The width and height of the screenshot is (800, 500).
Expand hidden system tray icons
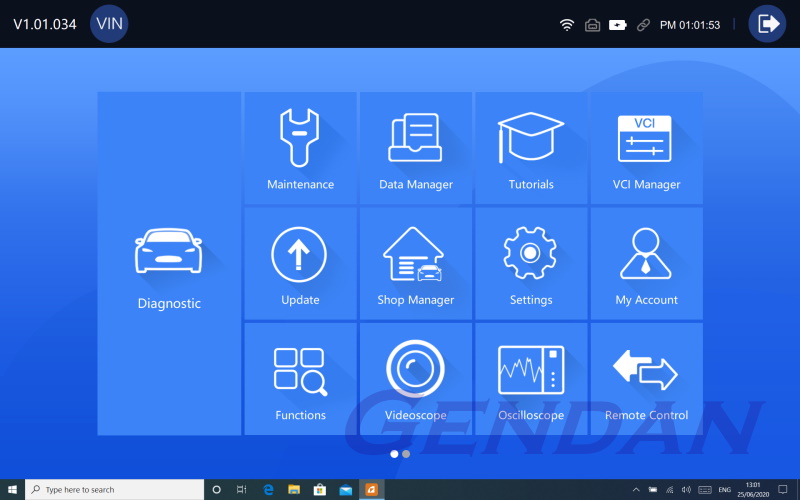636,490
